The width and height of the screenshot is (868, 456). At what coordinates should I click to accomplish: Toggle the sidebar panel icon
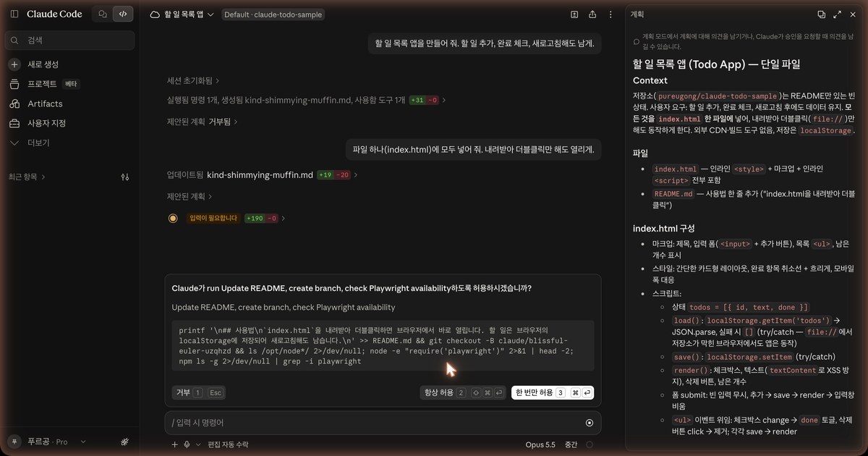[14, 14]
